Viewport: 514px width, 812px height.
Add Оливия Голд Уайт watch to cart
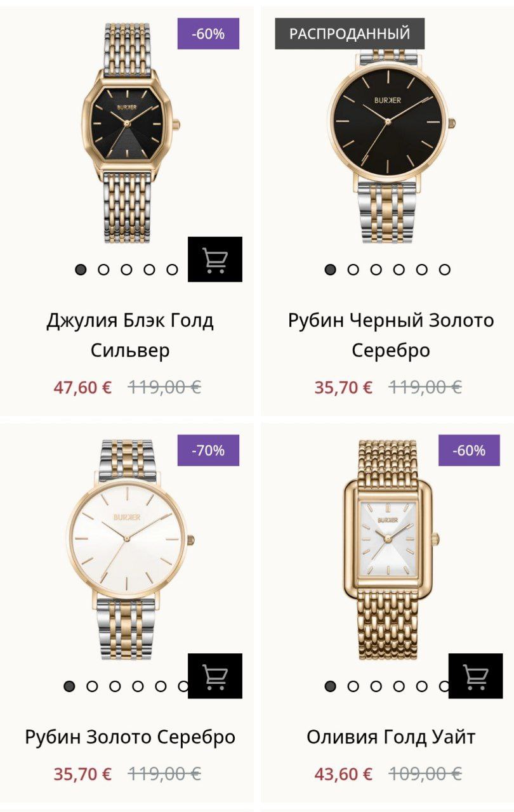[475, 676]
